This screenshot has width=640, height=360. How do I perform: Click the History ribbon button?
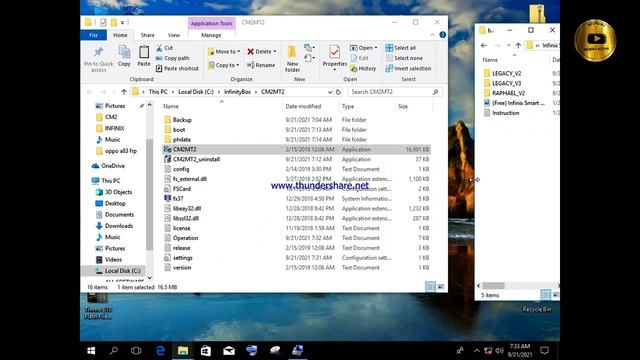pos(363,68)
